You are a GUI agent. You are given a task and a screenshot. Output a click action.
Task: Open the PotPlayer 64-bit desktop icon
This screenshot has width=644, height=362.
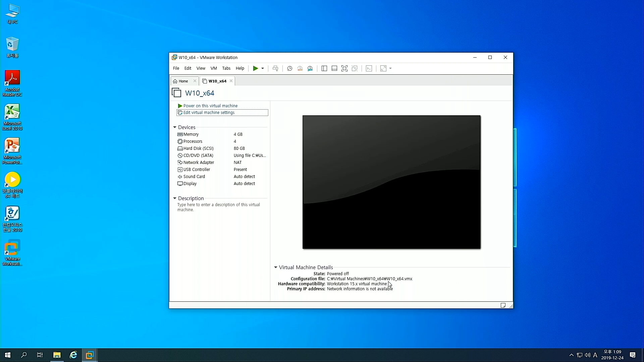[12, 185]
